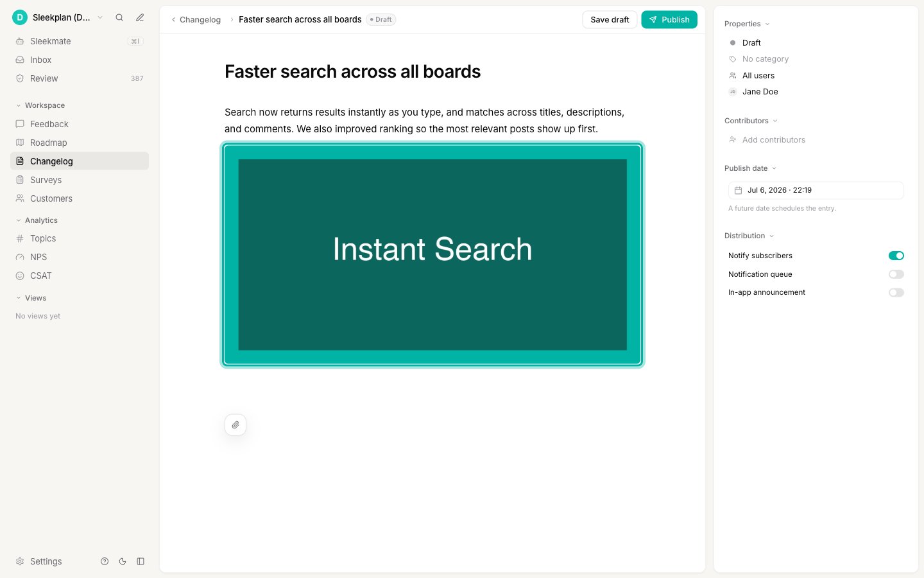The image size is (924, 578).
Task: Collapse the sidebar panel icon
Action: (x=141, y=561)
